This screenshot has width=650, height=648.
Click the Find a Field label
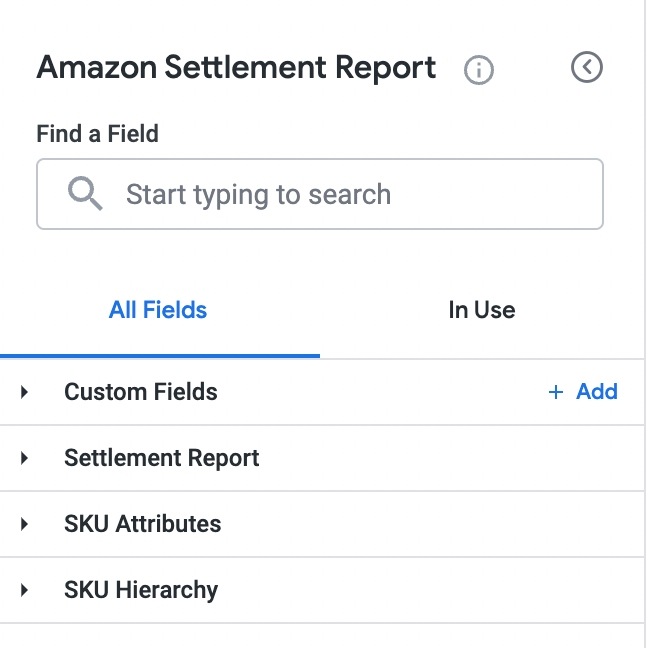(98, 133)
